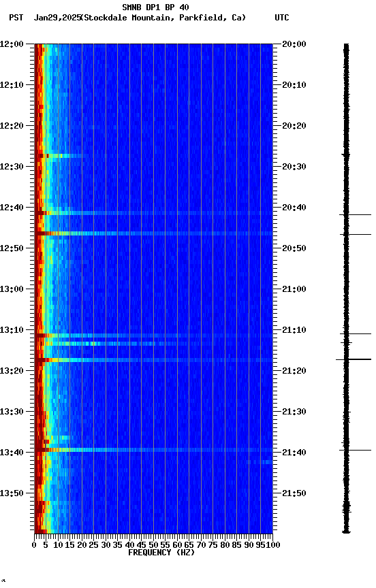Click the UTC time label 20:10
This screenshot has width=376, height=588.
click(294, 85)
